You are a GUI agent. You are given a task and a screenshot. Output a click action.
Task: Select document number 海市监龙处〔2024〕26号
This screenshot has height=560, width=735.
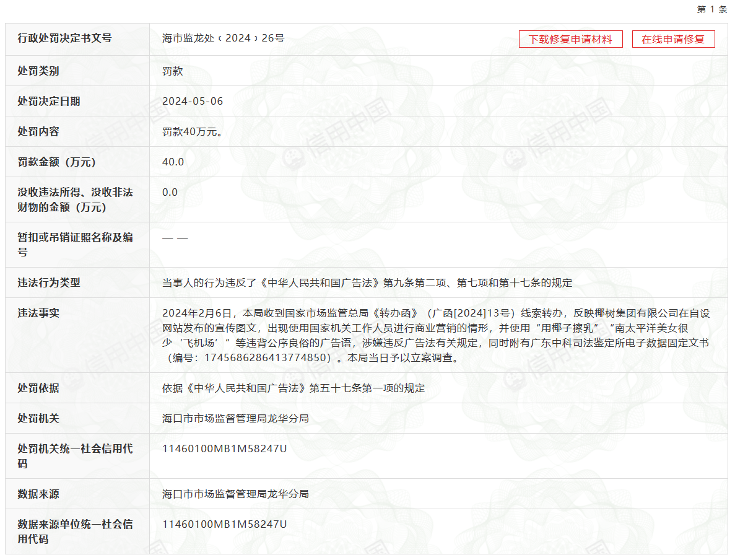coord(223,38)
